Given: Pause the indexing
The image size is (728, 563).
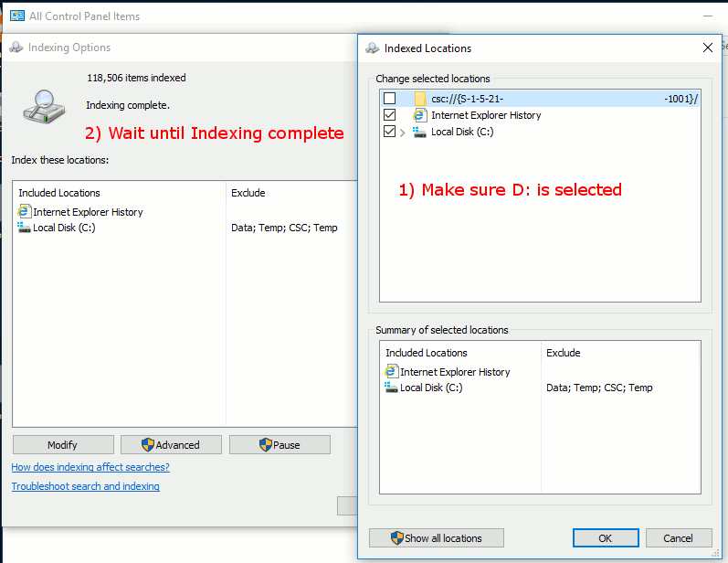Looking at the screenshot, I should (280, 445).
